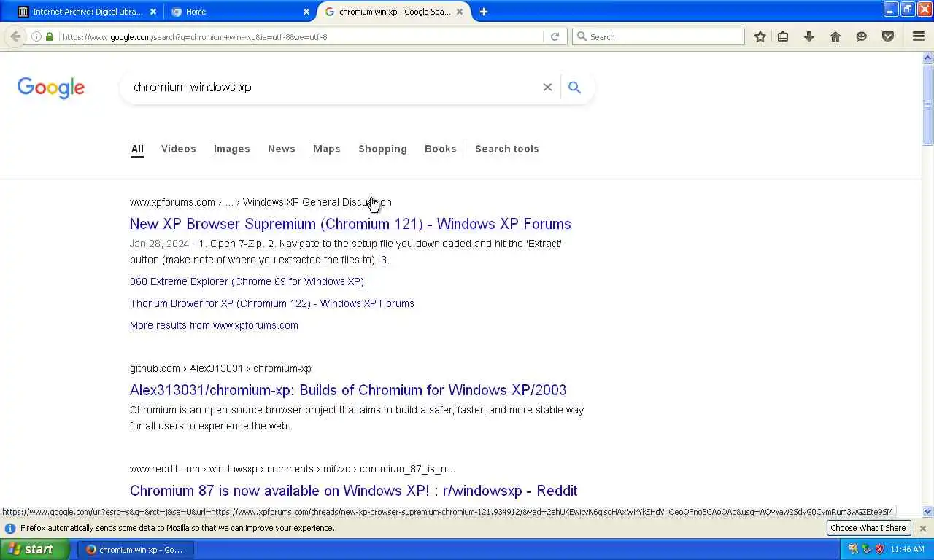Viewport: 934px width, 560px height.
Task: Click vertical scrollbar down arrow
Action: tap(928, 511)
